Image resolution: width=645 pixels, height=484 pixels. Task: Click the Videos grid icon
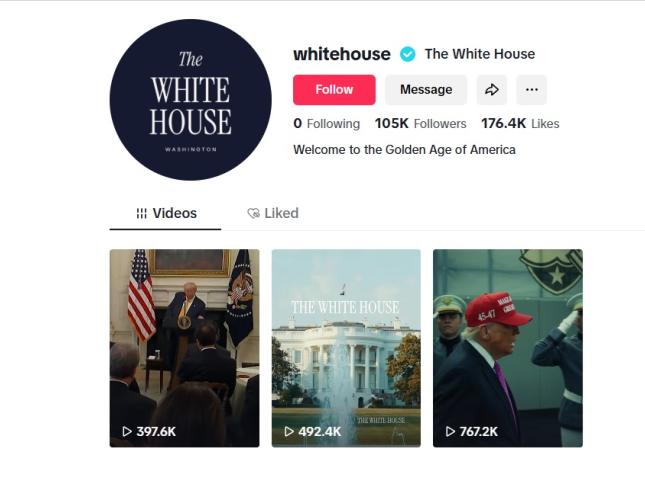(x=142, y=213)
